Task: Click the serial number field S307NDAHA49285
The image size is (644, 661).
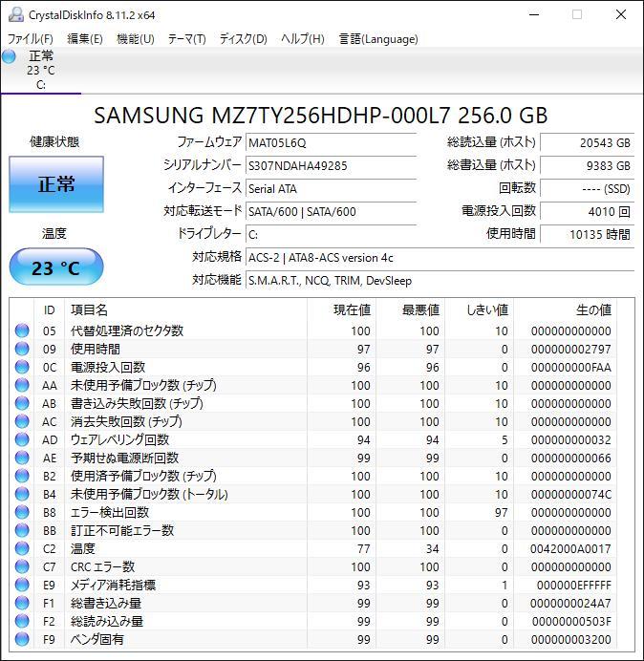Action: click(x=331, y=165)
